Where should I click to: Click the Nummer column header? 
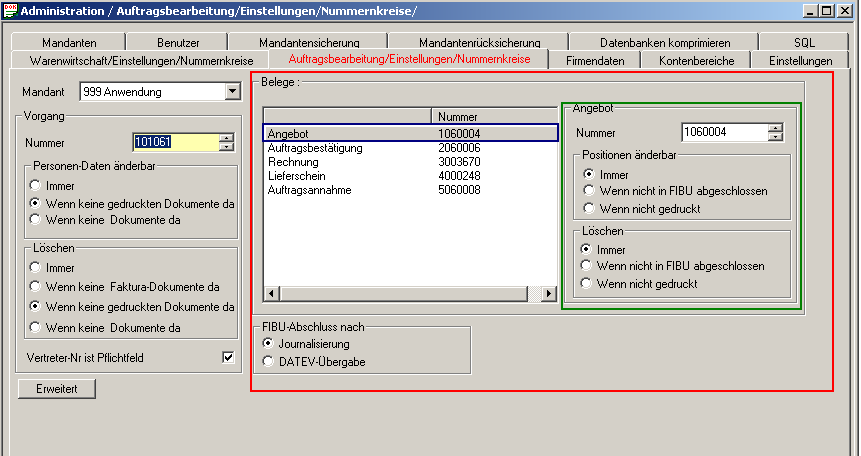[493, 117]
